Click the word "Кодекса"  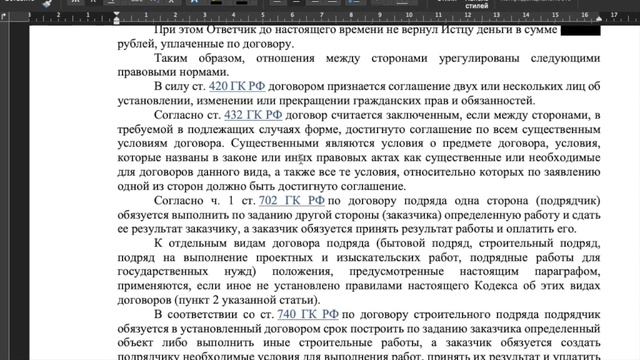point(496,286)
